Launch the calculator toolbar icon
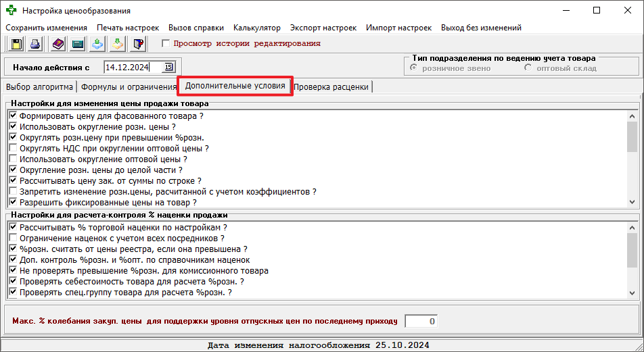The width and height of the screenshot is (644, 352). click(78, 44)
